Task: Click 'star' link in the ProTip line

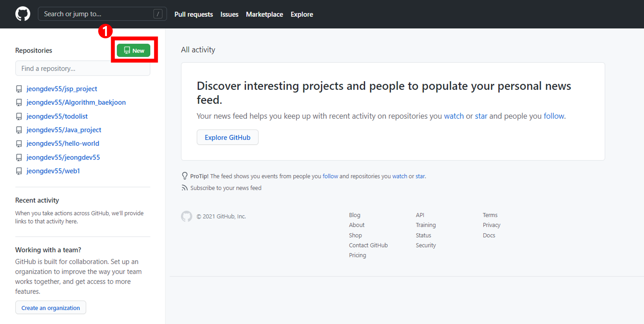Action: point(420,176)
